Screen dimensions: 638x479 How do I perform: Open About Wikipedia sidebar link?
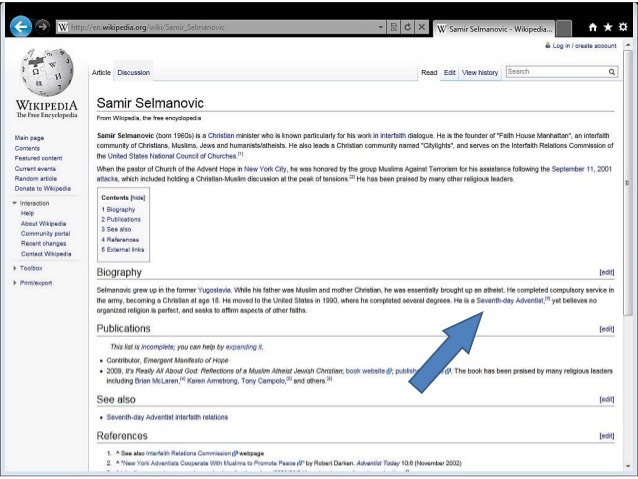point(44,223)
